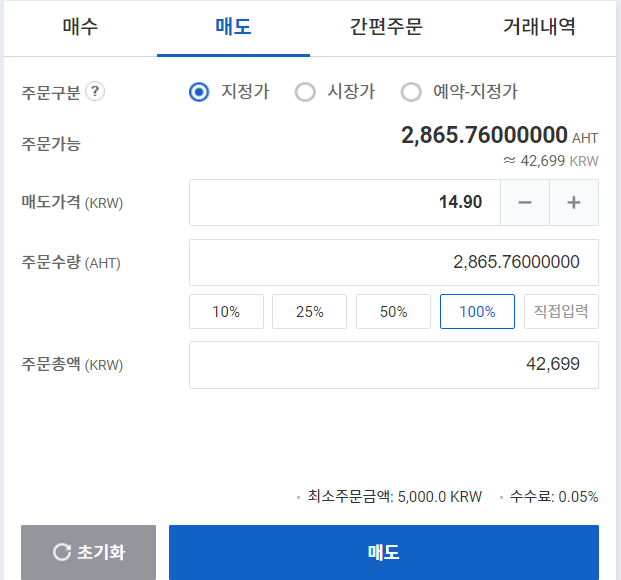Set order quantity to 25%

coord(309,311)
